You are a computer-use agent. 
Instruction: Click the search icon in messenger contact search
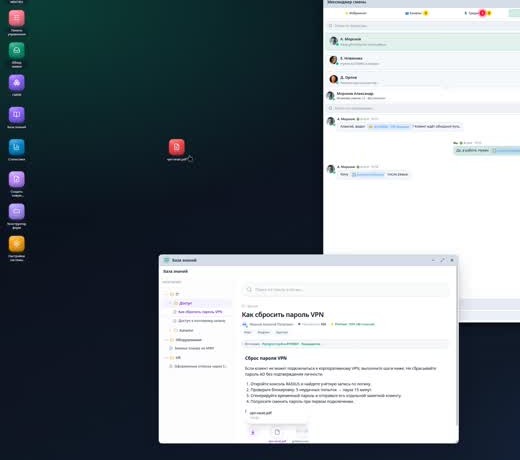click(x=330, y=26)
